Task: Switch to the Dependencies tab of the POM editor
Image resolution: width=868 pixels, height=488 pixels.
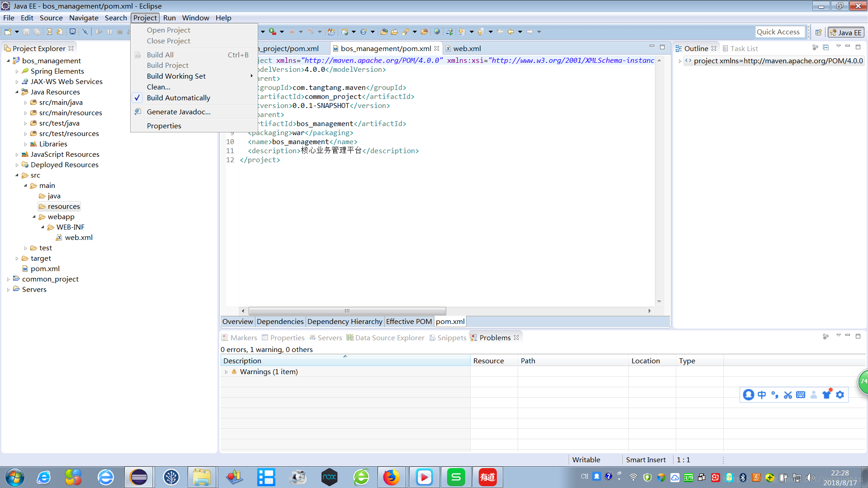Action: tap(280, 321)
